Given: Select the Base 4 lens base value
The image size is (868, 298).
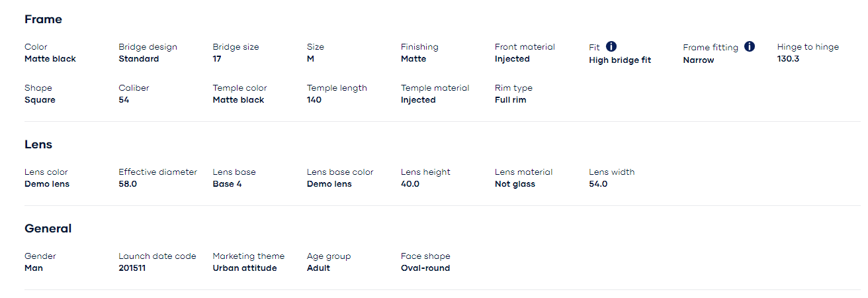Looking at the screenshot, I should pos(228,184).
